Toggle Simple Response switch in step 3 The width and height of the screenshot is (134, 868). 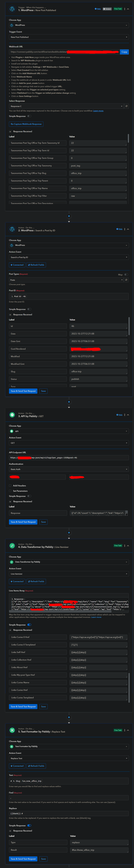(x=29, y=496)
